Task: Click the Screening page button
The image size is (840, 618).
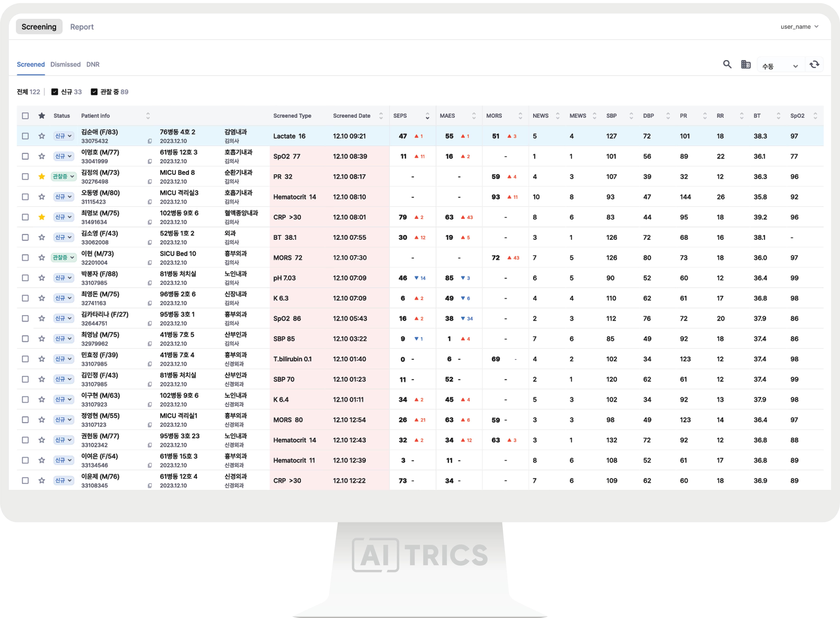Action: click(x=39, y=27)
